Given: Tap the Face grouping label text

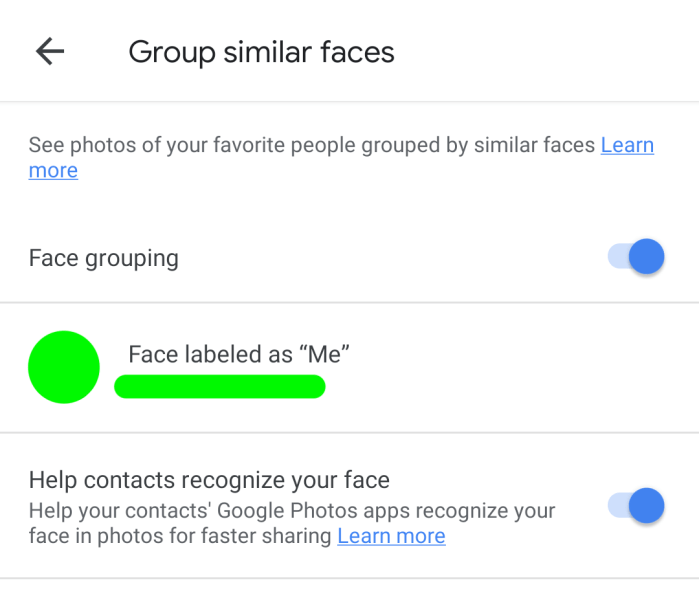Looking at the screenshot, I should [x=104, y=258].
